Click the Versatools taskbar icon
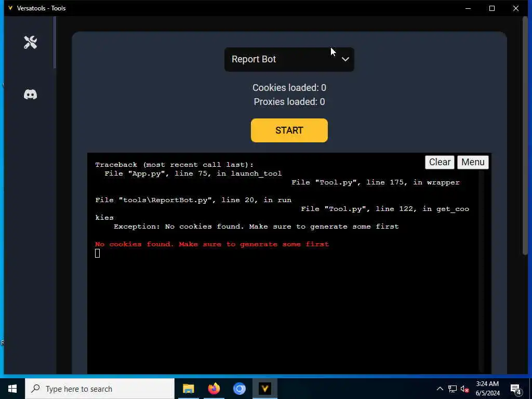This screenshot has width=532, height=399. click(x=265, y=389)
